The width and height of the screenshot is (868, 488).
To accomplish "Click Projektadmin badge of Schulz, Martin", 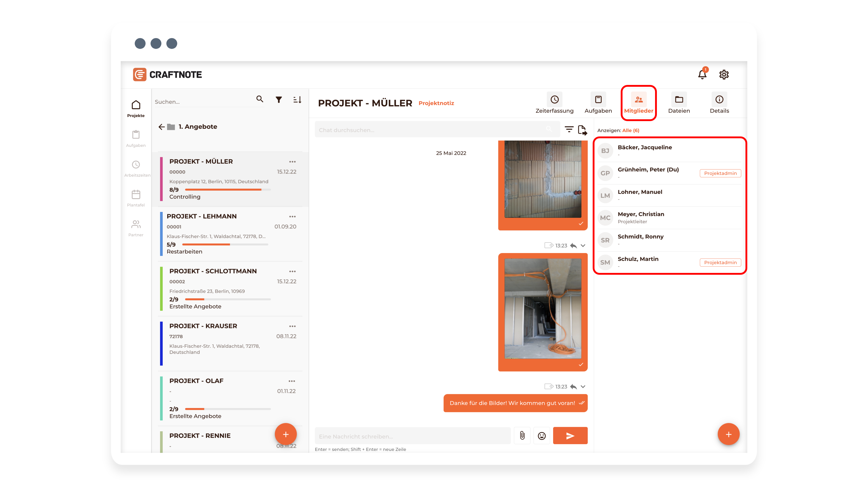I will tap(720, 262).
